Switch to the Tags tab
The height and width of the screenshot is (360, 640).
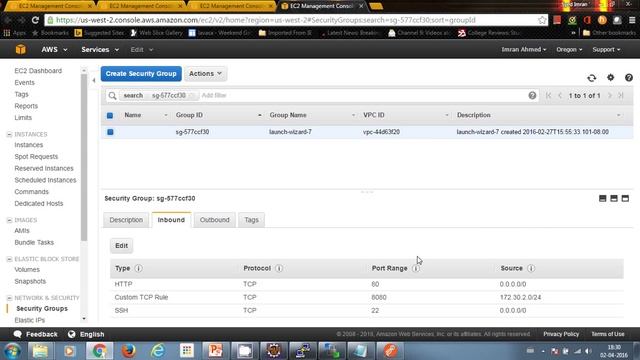[251, 220]
